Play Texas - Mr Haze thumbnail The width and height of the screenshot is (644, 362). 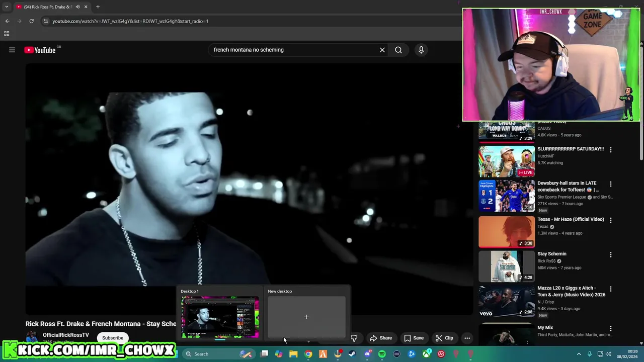tap(507, 232)
